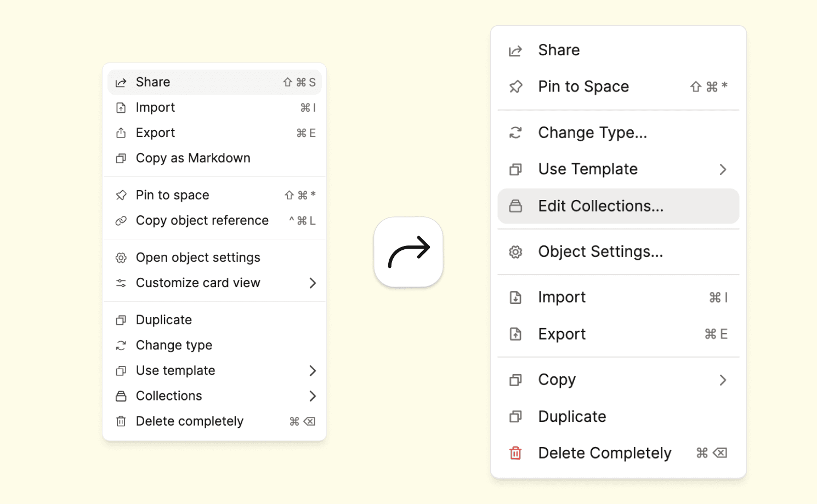Select Open object settings
Viewport: 817px width, 504px height.
(x=198, y=257)
